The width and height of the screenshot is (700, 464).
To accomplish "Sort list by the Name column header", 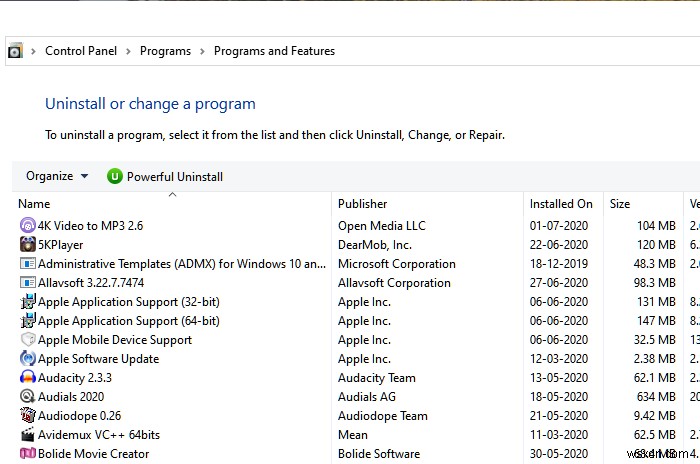I will coord(34,204).
